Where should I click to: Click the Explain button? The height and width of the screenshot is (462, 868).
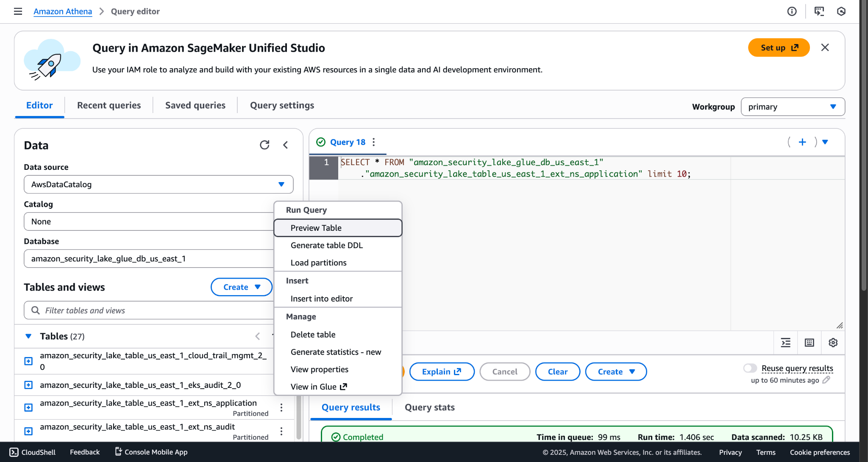tap(442, 372)
